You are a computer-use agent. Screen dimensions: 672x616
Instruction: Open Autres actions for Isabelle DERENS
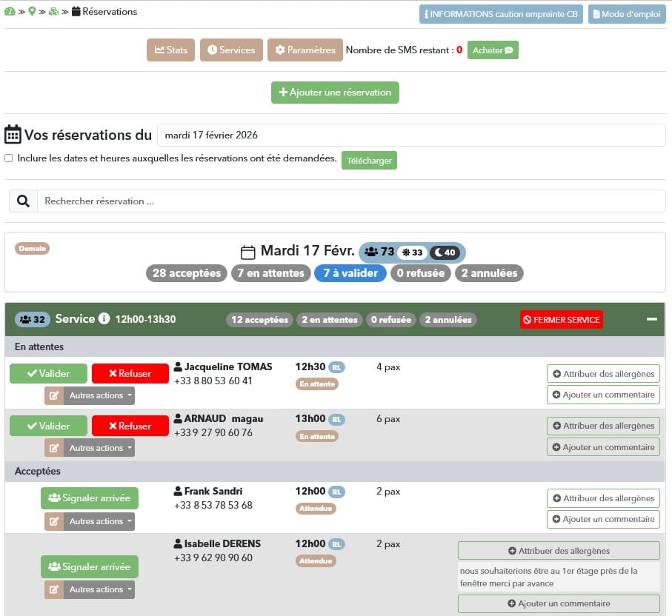pos(99,589)
